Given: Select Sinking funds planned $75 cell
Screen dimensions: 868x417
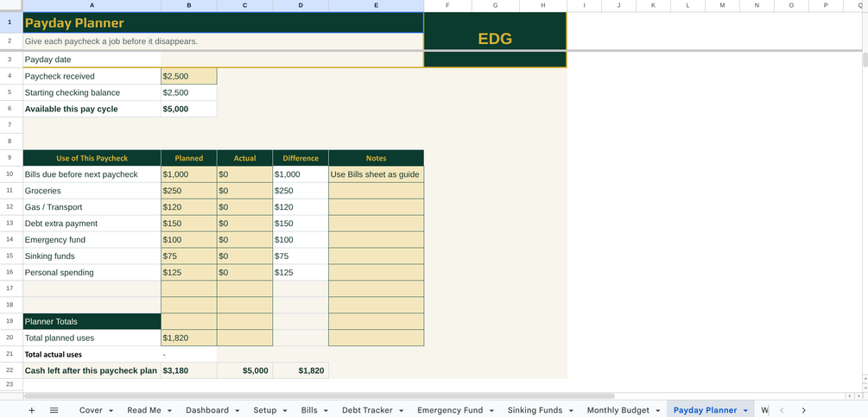Looking at the screenshot, I should pos(189,256).
